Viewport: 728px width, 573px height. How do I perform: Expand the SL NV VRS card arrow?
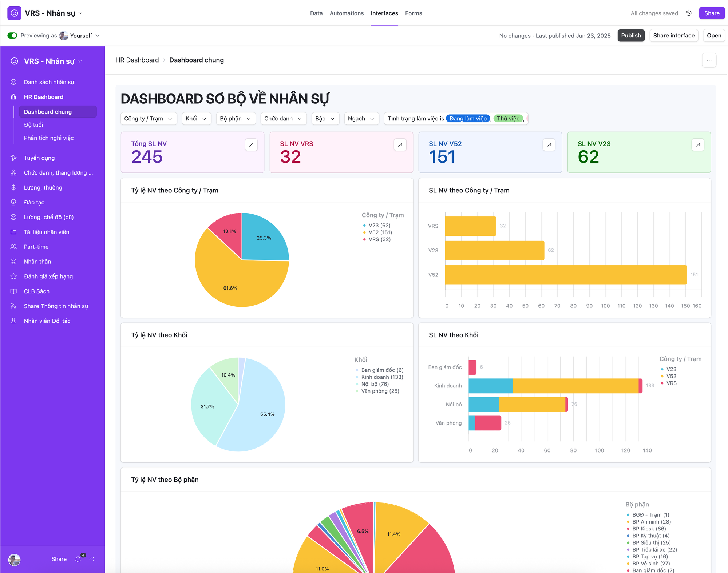click(400, 145)
